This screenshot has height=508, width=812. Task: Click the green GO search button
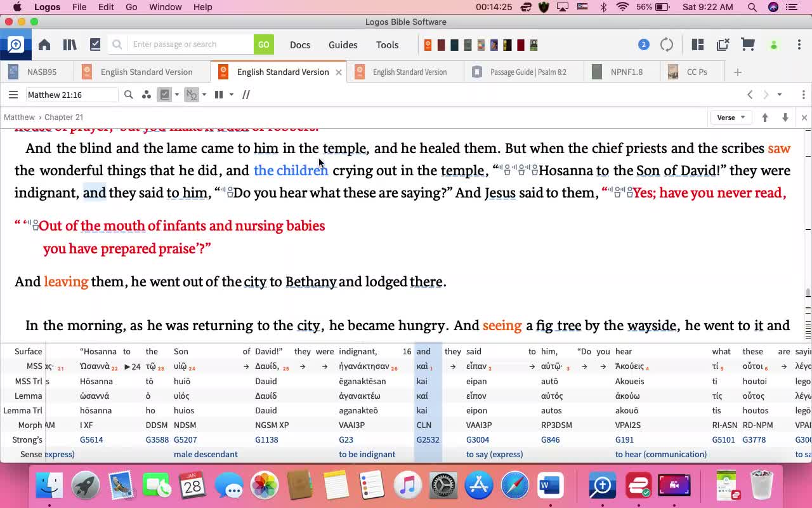(263, 44)
